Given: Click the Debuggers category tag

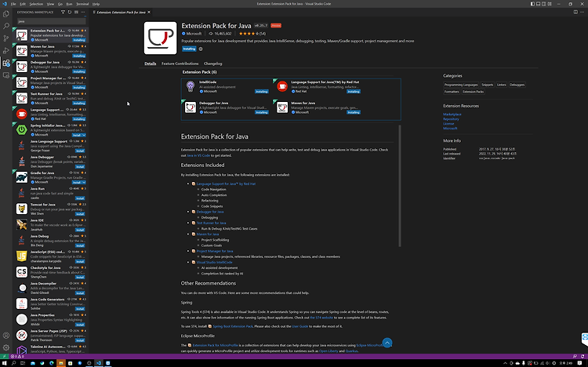Looking at the screenshot, I should (517, 85).
